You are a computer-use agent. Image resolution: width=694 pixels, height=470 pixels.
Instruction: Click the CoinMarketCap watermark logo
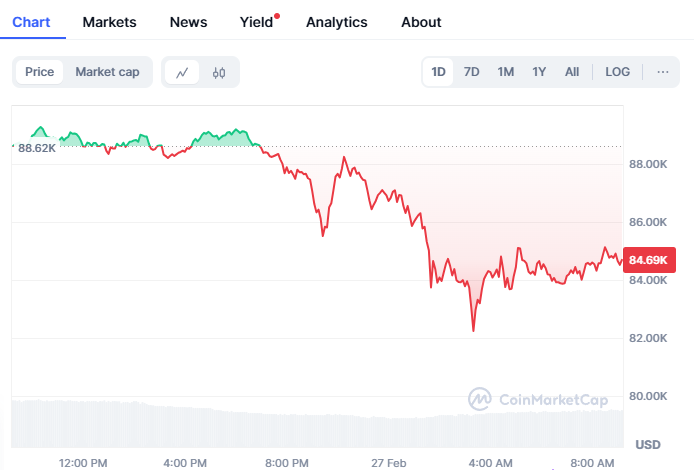[x=538, y=400]
